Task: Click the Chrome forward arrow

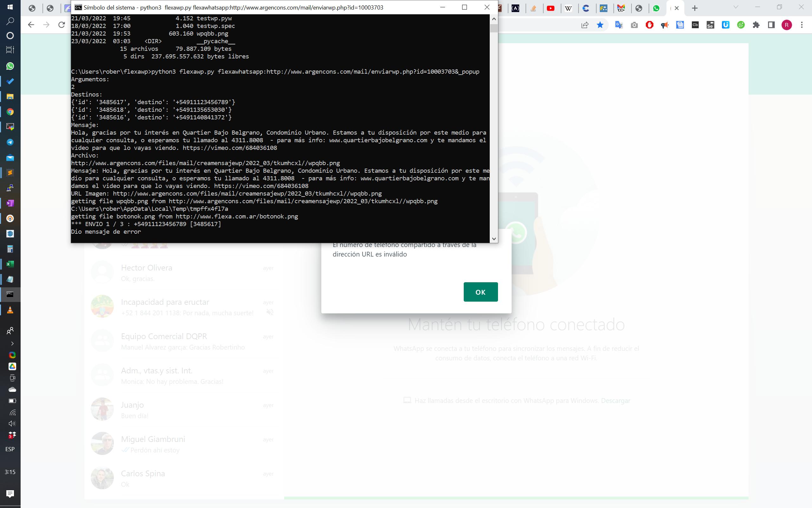Action: click(x=46, y=25)
